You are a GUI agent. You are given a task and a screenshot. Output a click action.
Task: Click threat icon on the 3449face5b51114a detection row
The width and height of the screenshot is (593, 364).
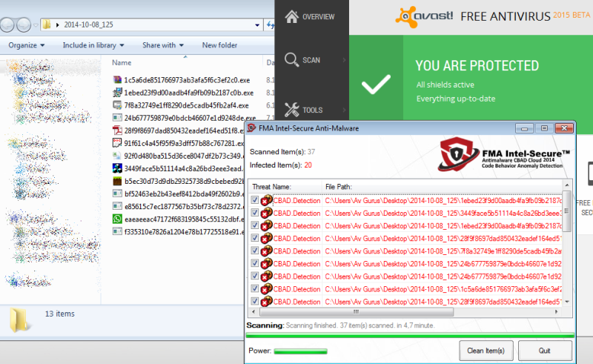(267, 213)
